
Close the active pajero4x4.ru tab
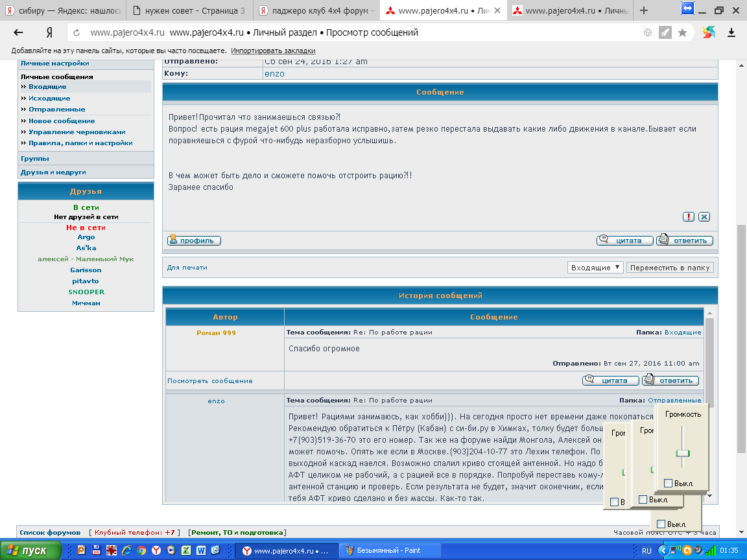pos(497,10)
